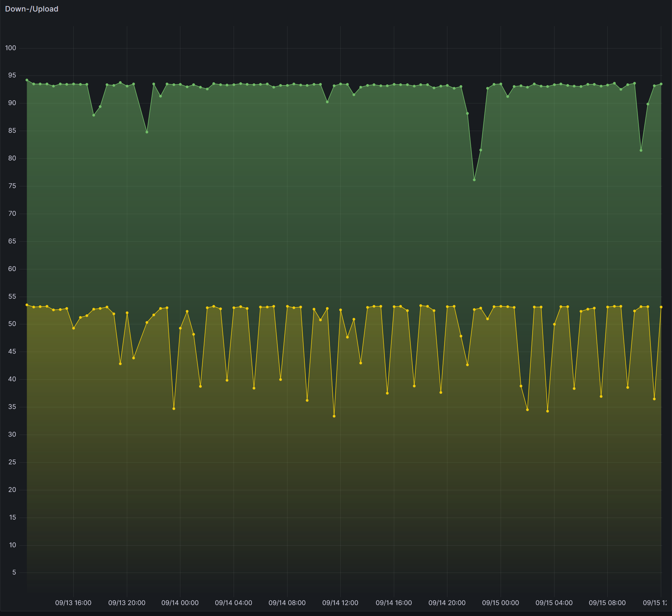Open the Down-/Upload panel title menu
Screen dimensions: 672x616
(32, 9)
